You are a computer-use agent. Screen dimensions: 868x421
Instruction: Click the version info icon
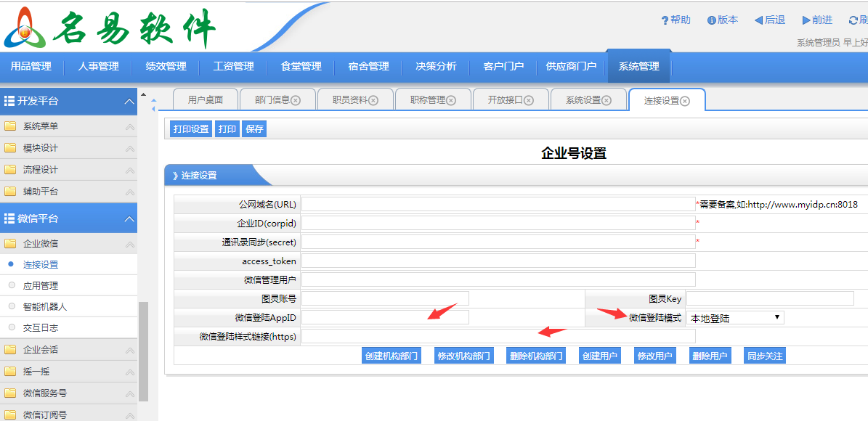pos(712,20)
